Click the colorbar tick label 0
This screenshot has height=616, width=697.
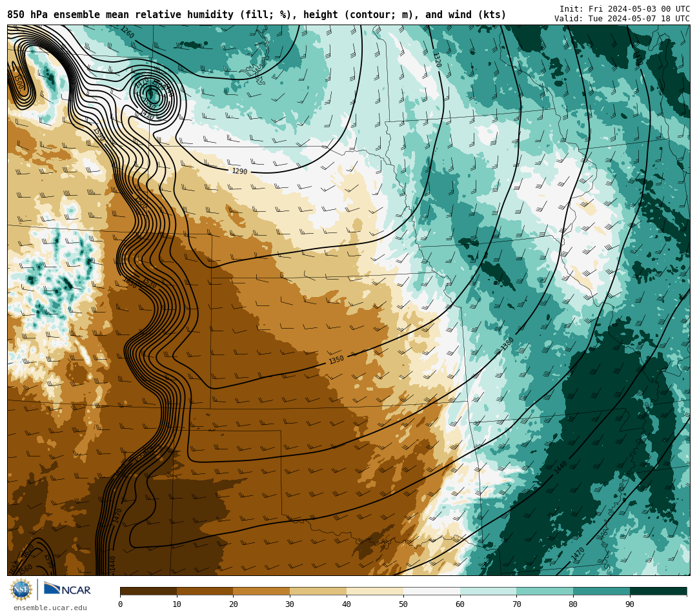[121, 604]
